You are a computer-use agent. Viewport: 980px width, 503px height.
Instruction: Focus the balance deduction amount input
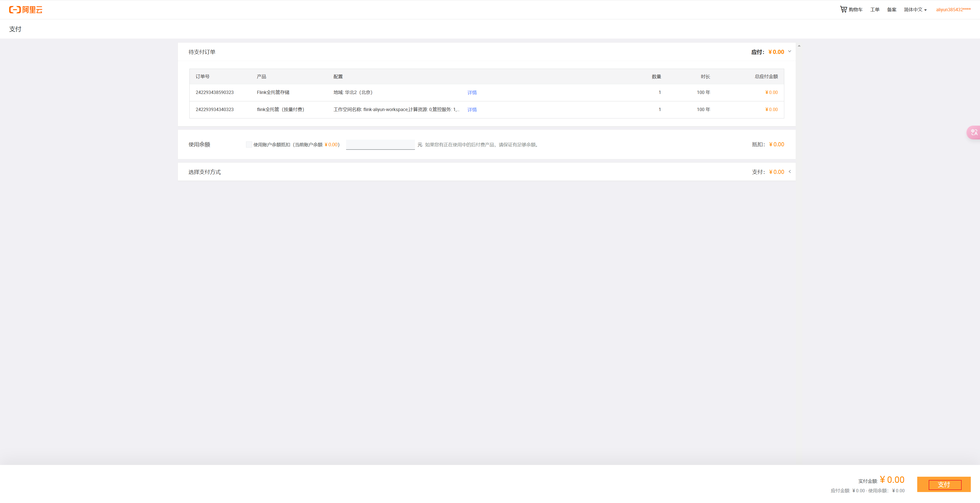point(380,145)
